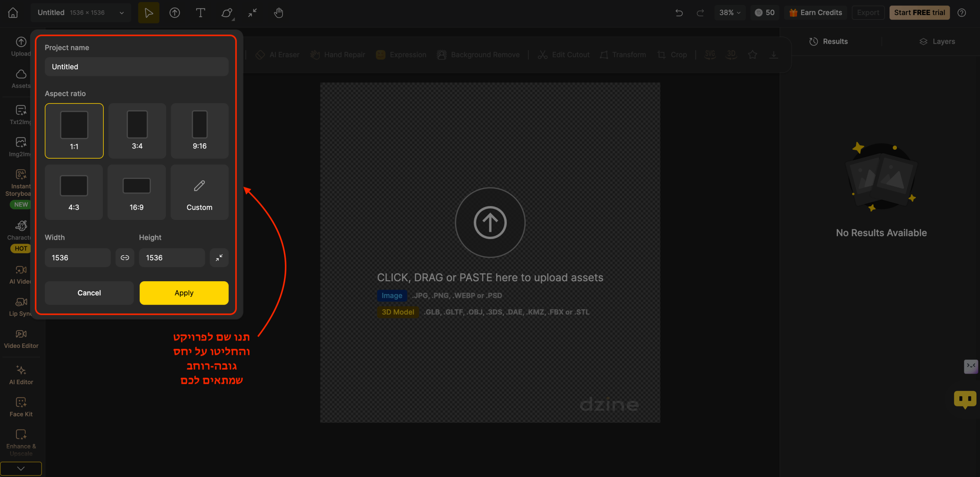Image resolution: width=980 pixels, height=477 pixels.
Task: Expand the Untitled project size dropdown
Action: point(122,13)
